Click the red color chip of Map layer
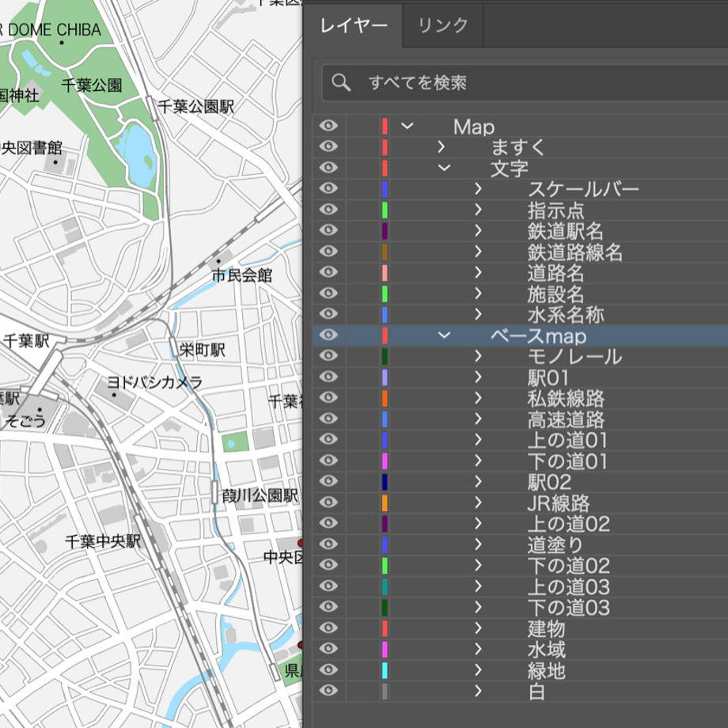Image resolution: width=728 pixels, height=728 pixels. (x=385, y=127)
